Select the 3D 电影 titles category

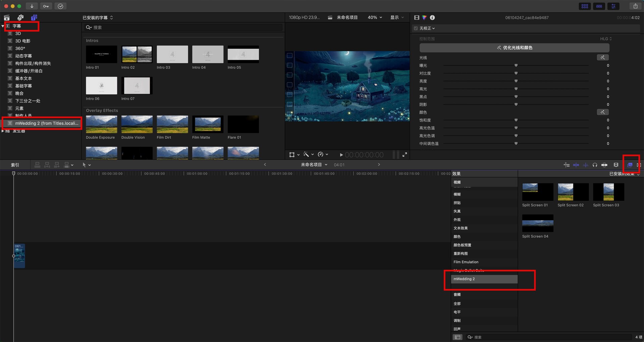23,41
